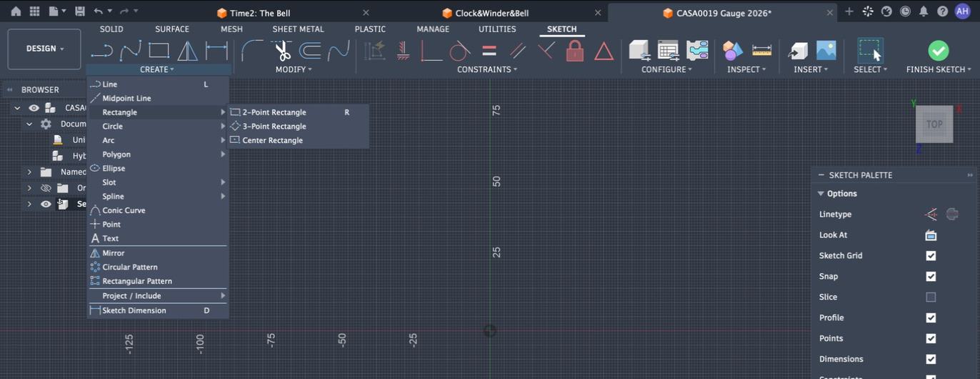Click the Home icon in top bar
This screenshot has width=980, height=379.
[15, 11]
